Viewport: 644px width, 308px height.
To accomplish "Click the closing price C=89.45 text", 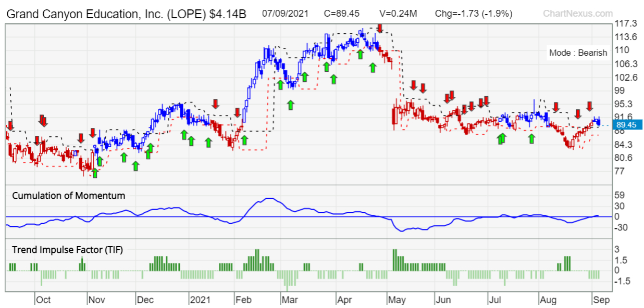I will [x=341, y=14].
